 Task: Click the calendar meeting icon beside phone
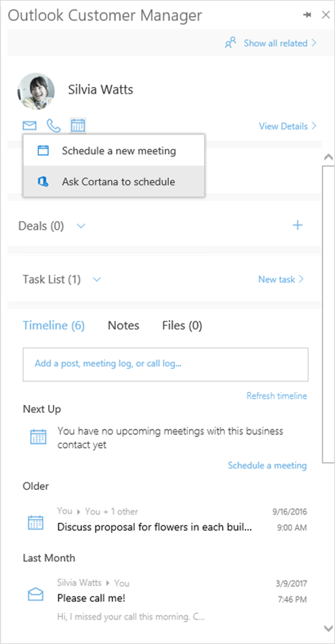point(78,125)
